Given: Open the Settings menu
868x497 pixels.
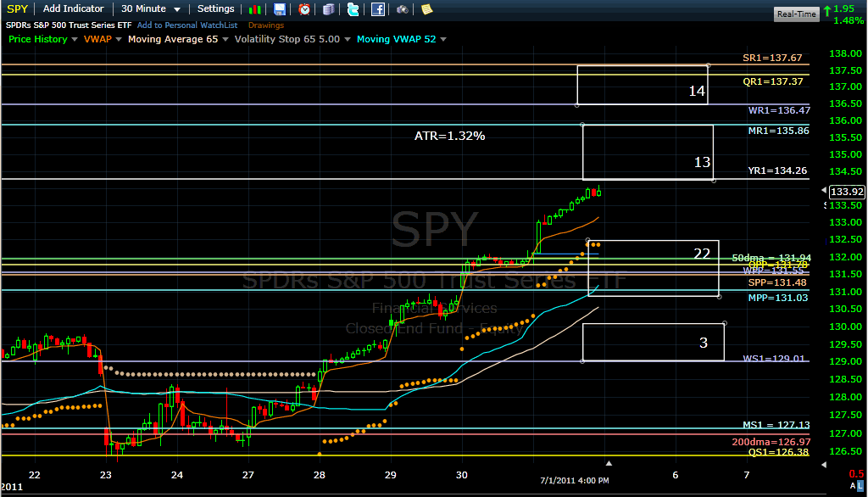Looking at the screenshot, I should tap(216, 8).
